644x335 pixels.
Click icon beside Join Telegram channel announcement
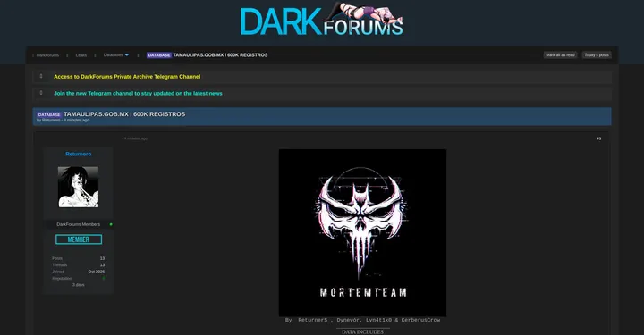tap(41, 93)
